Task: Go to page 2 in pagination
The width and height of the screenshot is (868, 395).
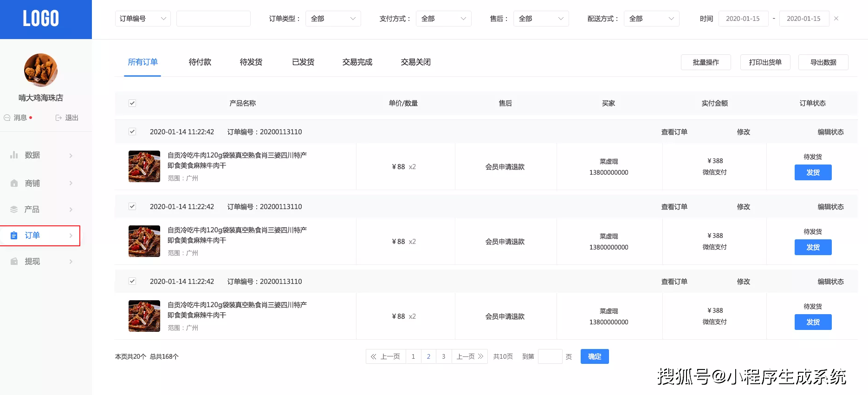Action: pyautogui.click(x=428, y=356)
